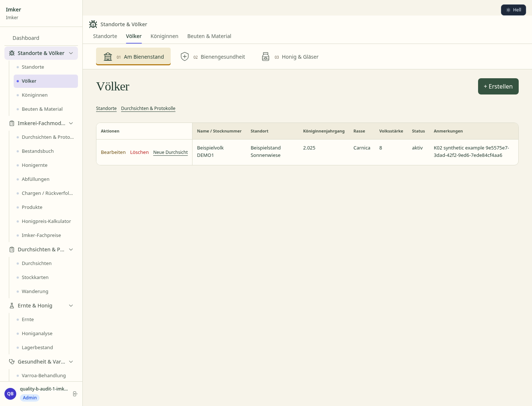532x406 pixels.
Task: Click stethoscope icon beside Gesundheit & Var...
Action: [x=12, y=362]
